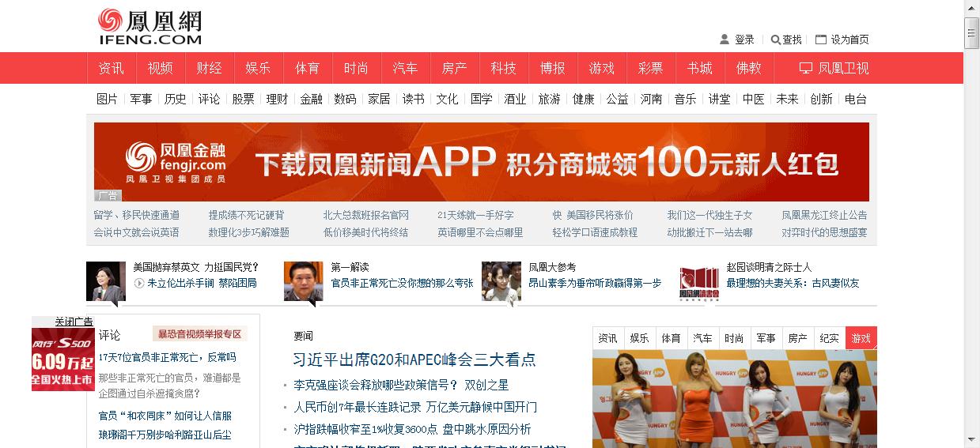Click the user icon beside 登录
The height and width of the screenshot is (448, 980).
(x=724, y=40)
